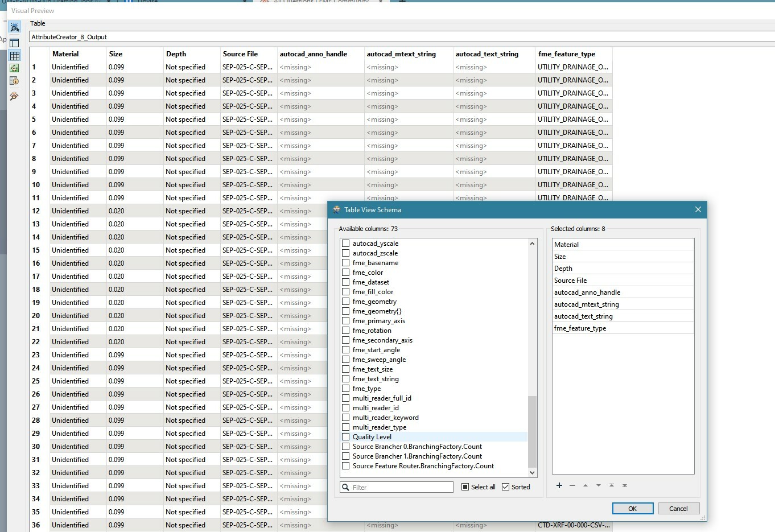Image resolution: width=775 pixels, height=532 pixels.
Task: Click the available columns scrollbar up arrow
Action: (x=532, y=244)
